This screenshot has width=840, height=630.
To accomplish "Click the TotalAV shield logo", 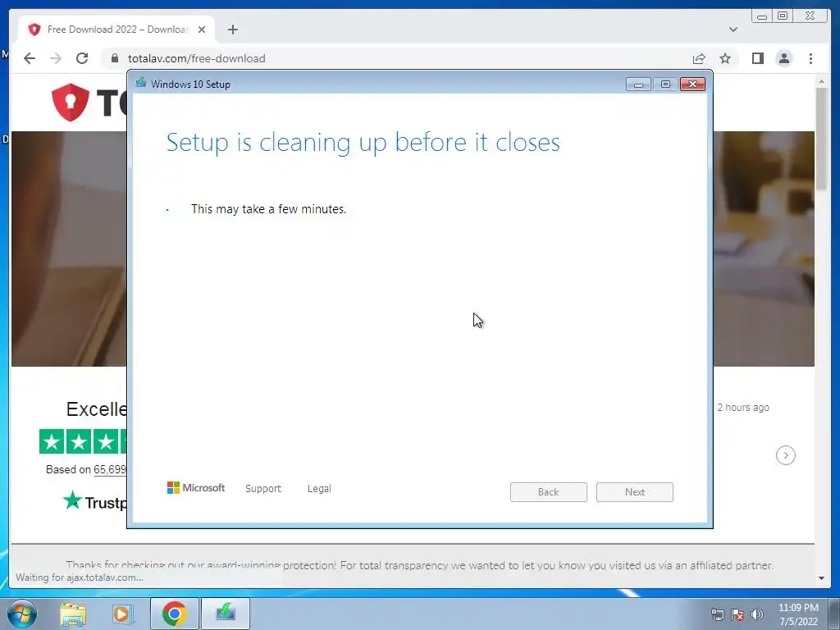I will (x=71, y=102).
